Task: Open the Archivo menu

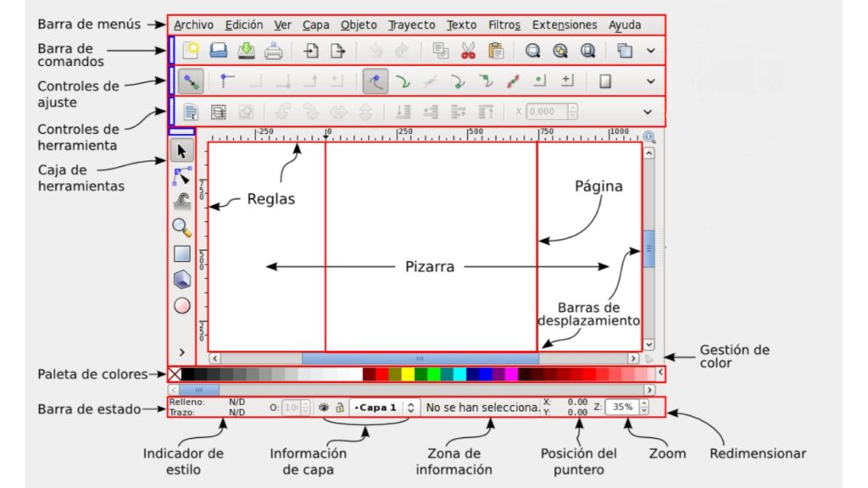Action: click(x=193, y=25)
